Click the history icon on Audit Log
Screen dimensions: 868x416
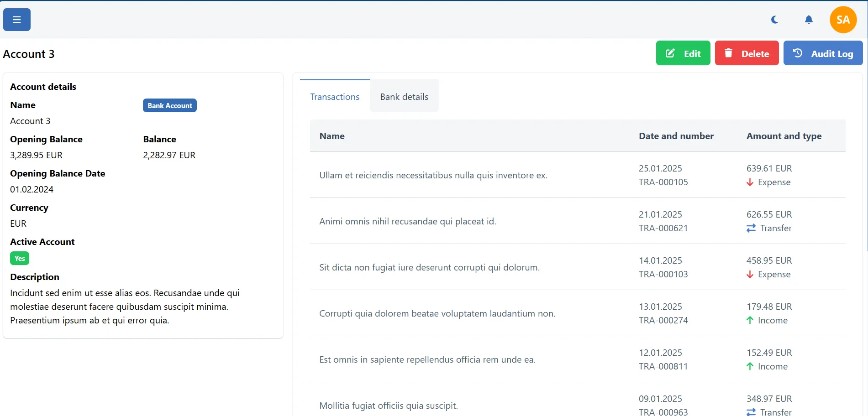click(797, 53)
